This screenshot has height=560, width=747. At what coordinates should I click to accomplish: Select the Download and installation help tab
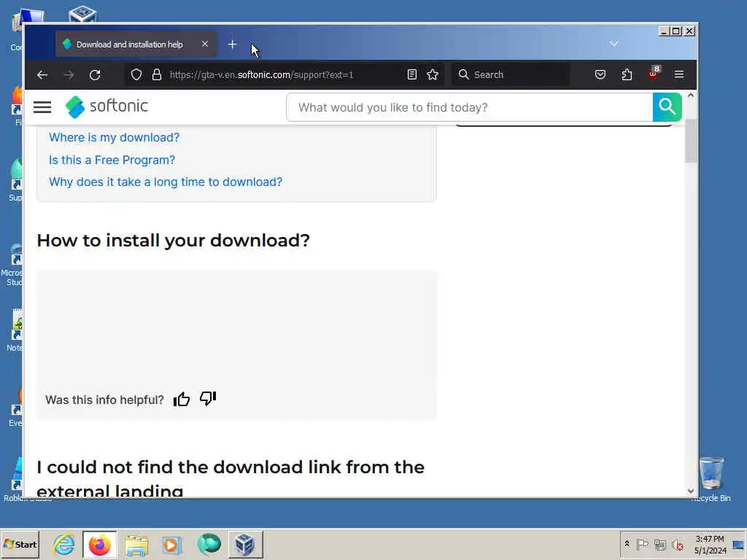pos(136,44)
